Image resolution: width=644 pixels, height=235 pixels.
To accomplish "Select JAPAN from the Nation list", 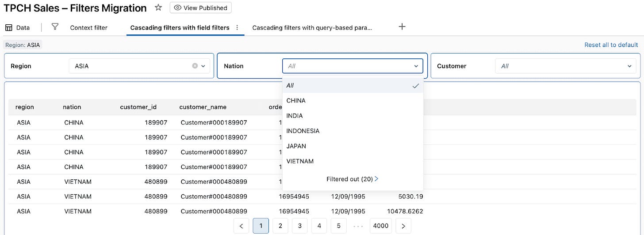I will [353, 146].
